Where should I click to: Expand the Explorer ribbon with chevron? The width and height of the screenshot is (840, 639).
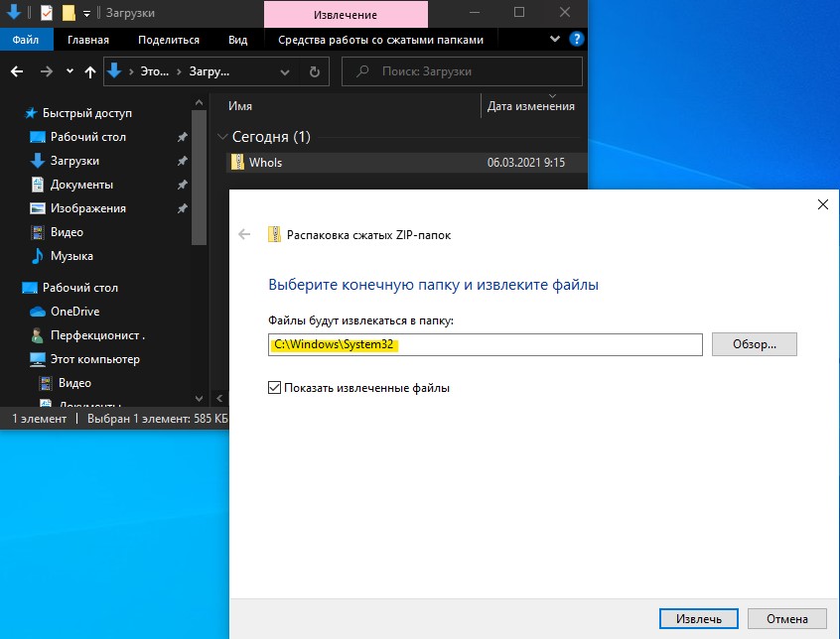pos(555,39)
